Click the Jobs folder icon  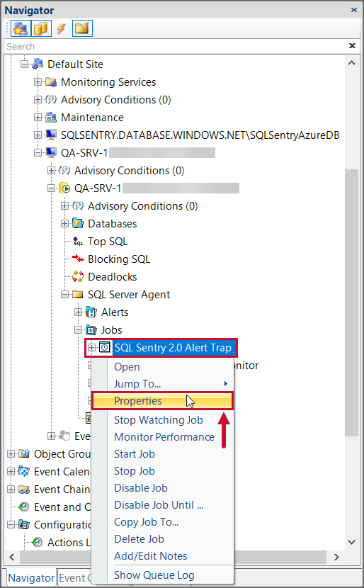tap(91, 330)
